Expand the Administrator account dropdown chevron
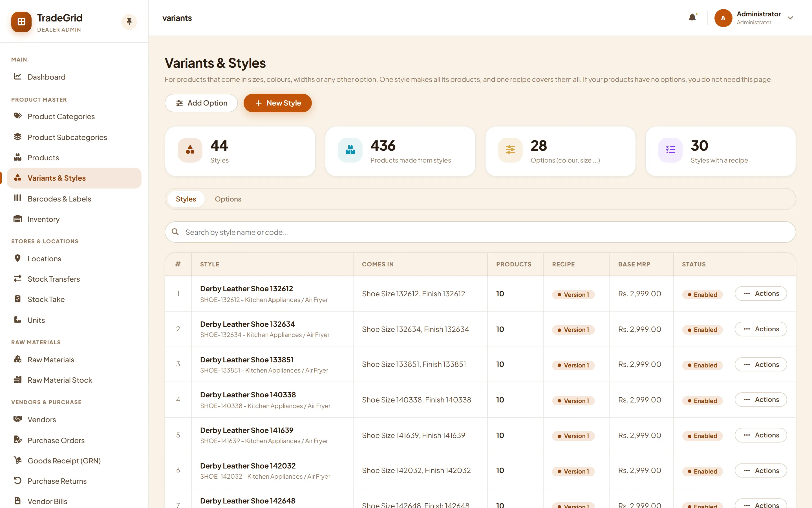The image size is (812, 508). click(790, 18)
